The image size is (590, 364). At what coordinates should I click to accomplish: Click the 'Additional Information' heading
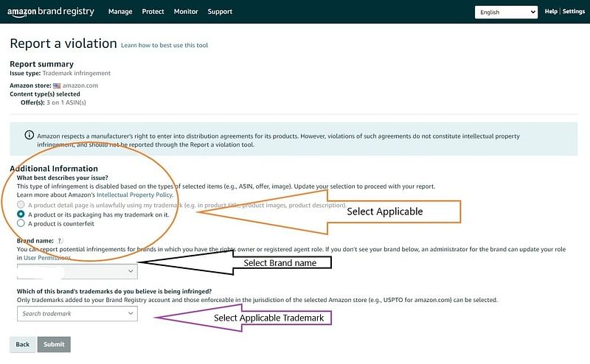pyautogui.click(x=54, y=169)
